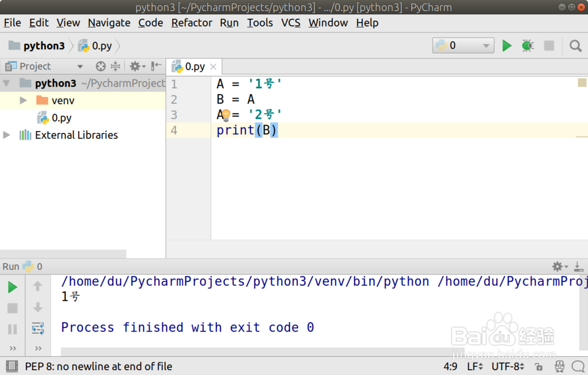Open the Edit menu
This screenshot has width=588, height=375.
click(x=39, y=23)
